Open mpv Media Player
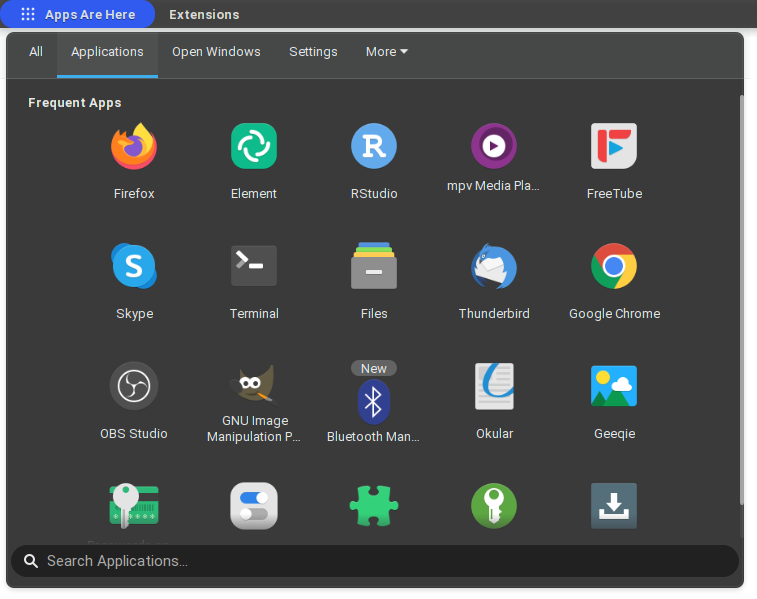This screenshot has height=599, width=757. click(x=493, y=146)
